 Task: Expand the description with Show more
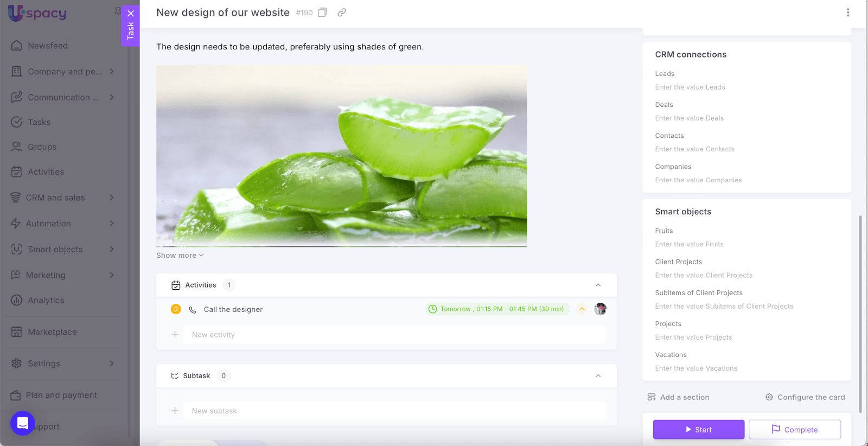(180, 256)
